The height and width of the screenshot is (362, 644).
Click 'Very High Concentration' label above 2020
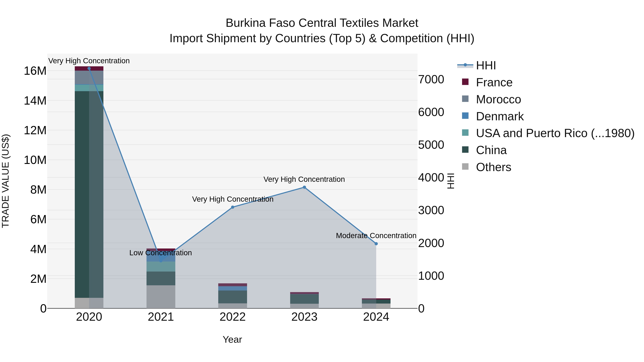pyautogui.click(x=89, y=61)
